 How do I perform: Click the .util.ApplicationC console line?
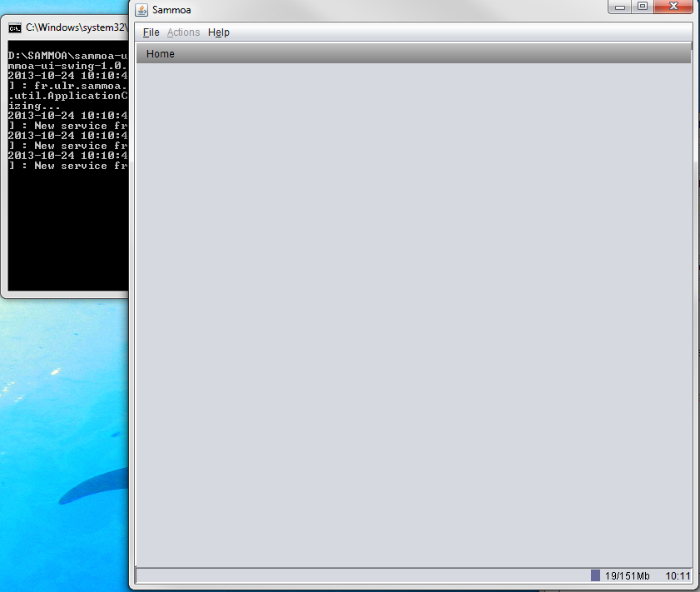point(68,96)
